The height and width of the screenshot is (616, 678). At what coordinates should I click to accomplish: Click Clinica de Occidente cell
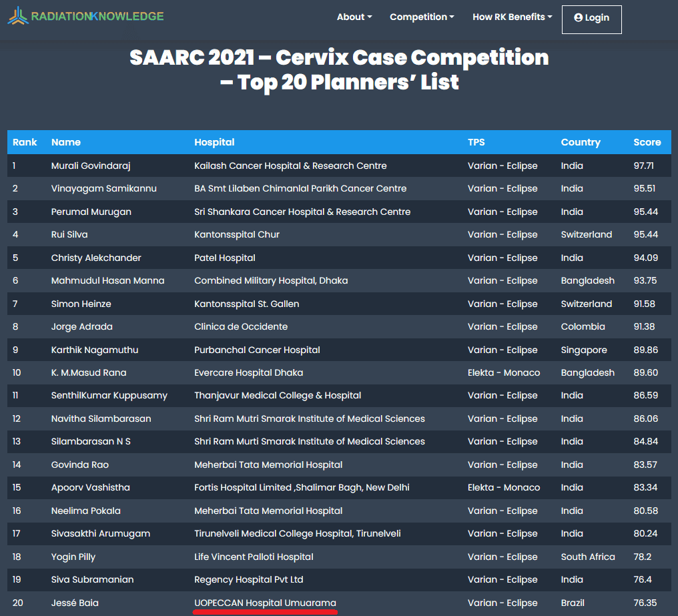point(241,326)
